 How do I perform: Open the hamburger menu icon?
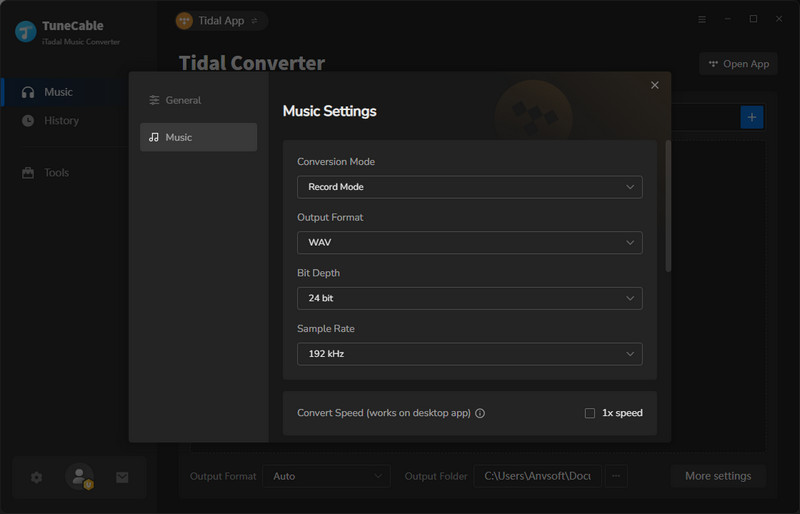click(702, 19)
